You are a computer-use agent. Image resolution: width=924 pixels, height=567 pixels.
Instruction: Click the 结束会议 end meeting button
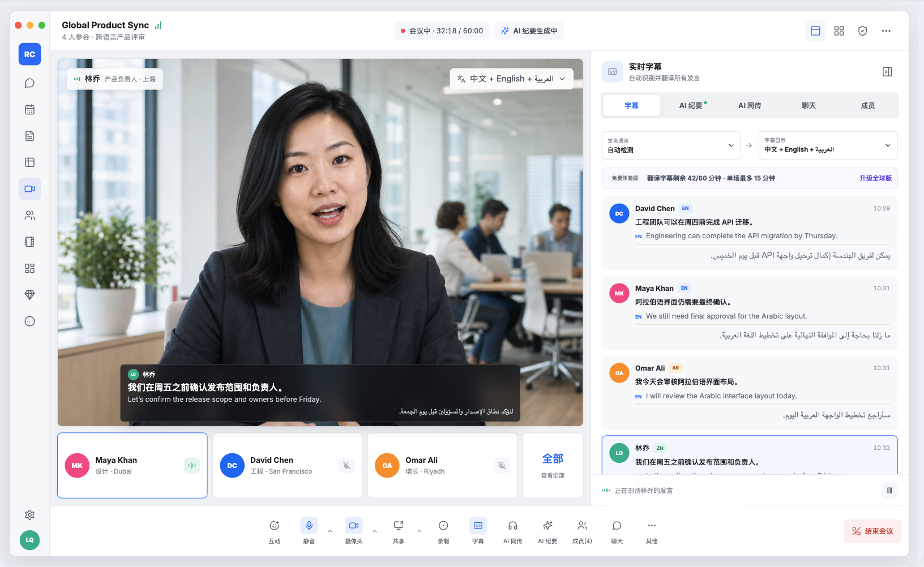(x=872, y=531)
